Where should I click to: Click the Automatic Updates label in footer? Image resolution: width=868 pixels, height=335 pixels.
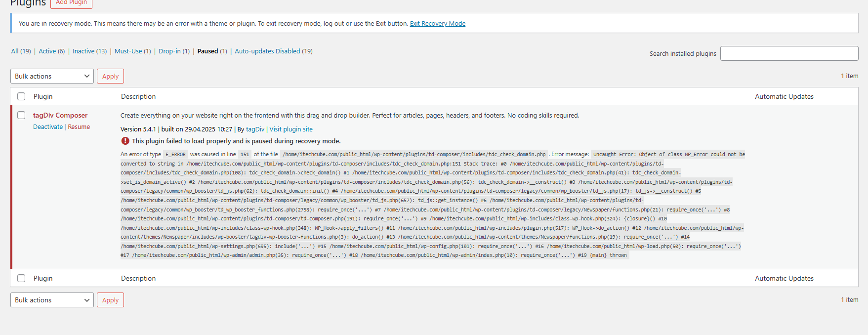[x=784, y=278]
